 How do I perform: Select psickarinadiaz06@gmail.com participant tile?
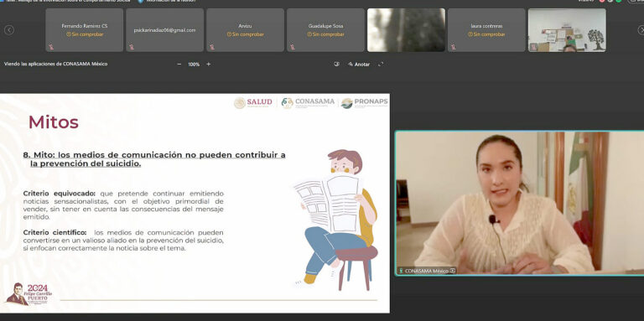tap(164, 30)
